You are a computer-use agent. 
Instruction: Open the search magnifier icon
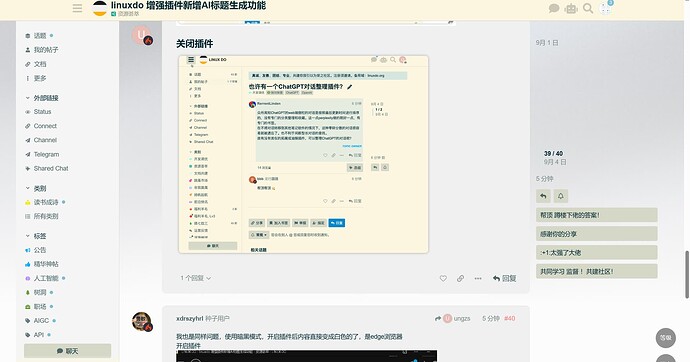588,8
